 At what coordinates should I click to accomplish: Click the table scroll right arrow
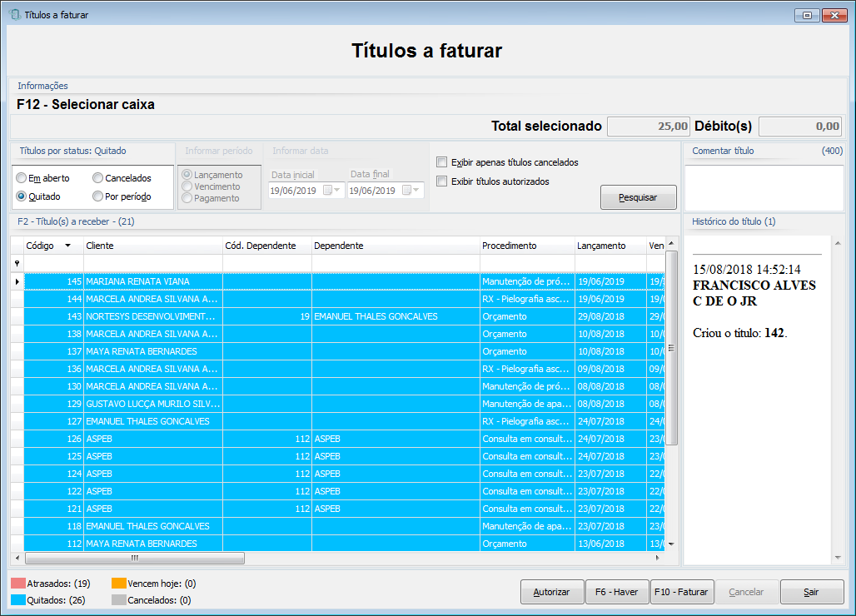pyautogui.click(x=657, y=558)
